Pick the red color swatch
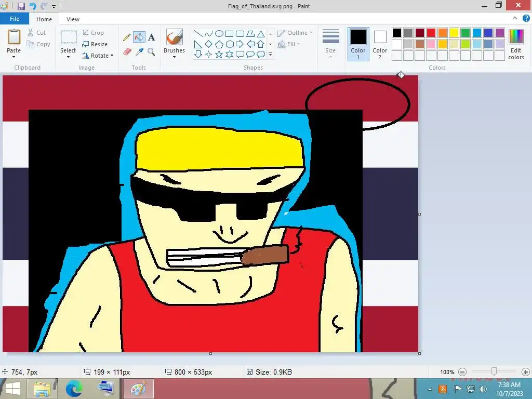This screenshot has height=399, width=532. 431,33
